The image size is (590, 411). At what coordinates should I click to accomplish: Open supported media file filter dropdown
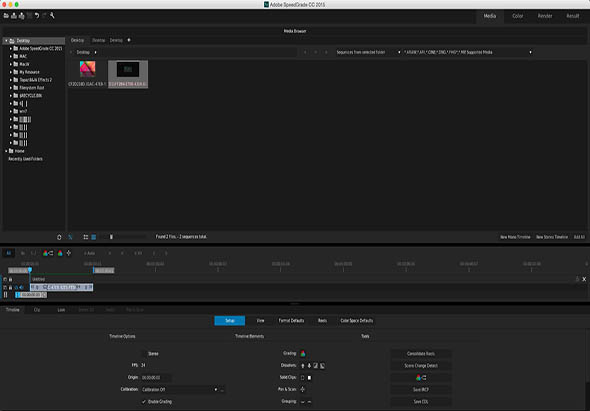point(468,52)
